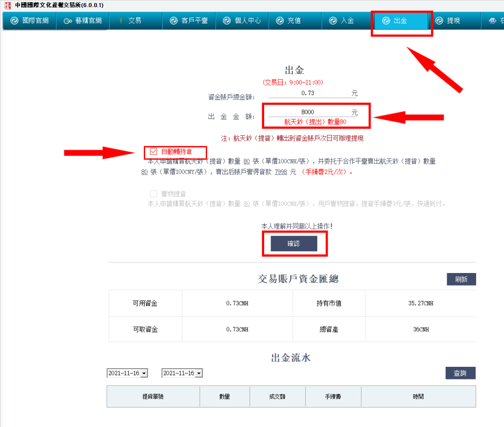
Task: Click the 查詢 button
Action: click(x=460, y=373)
